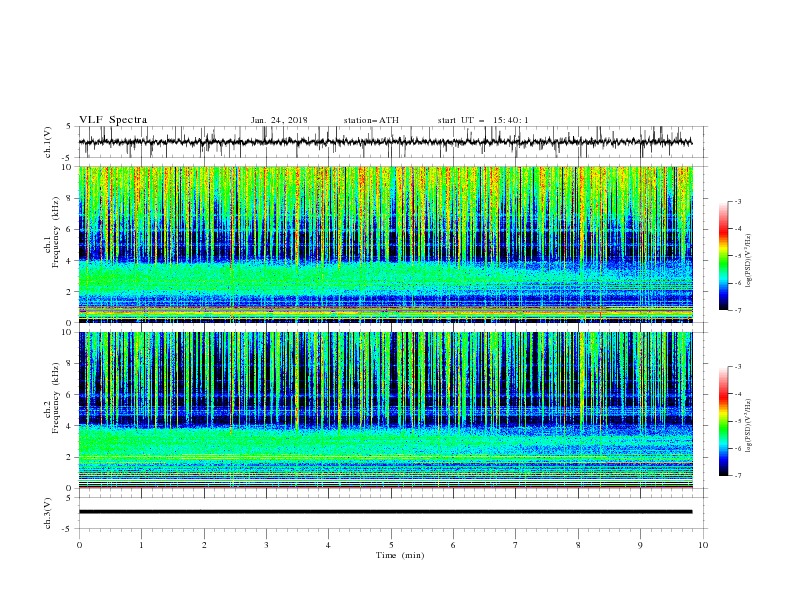Click the 'VLF Spectra' title text
The image size is (792, 612).
click(x=113, y=120)
